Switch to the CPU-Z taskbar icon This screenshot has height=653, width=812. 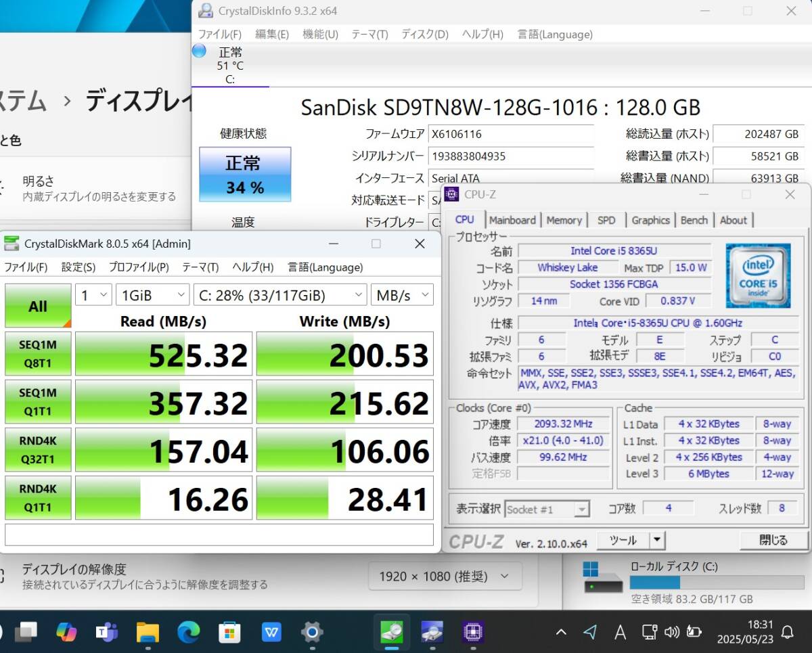point(473,632)
